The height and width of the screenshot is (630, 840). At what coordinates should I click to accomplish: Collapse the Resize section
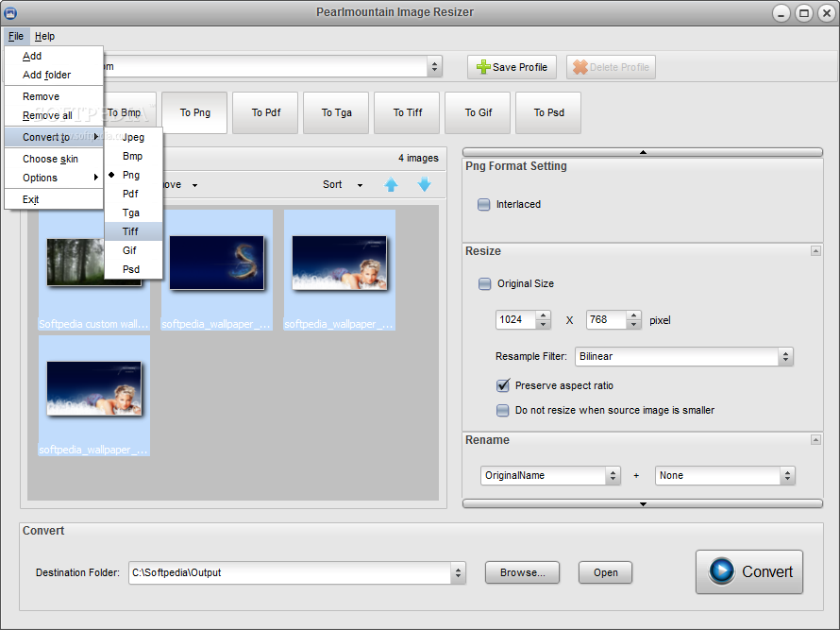(815, 250)
